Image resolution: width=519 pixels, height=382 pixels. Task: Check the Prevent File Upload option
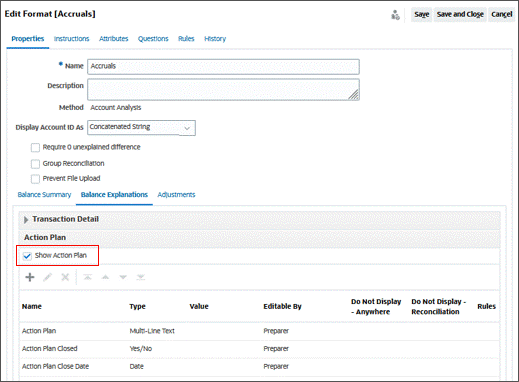click(x=35, y=179)
